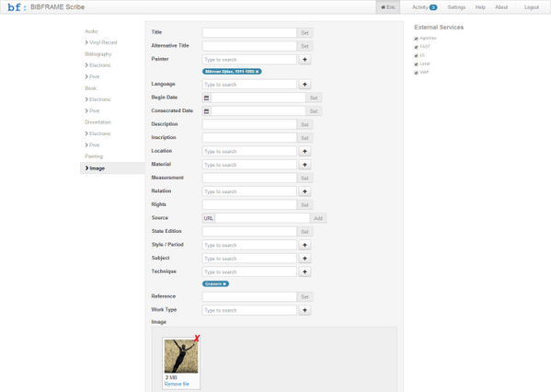Screen dimensions: 551x392
Task: Open About in the top navigation
Action: tap(501, 7)
